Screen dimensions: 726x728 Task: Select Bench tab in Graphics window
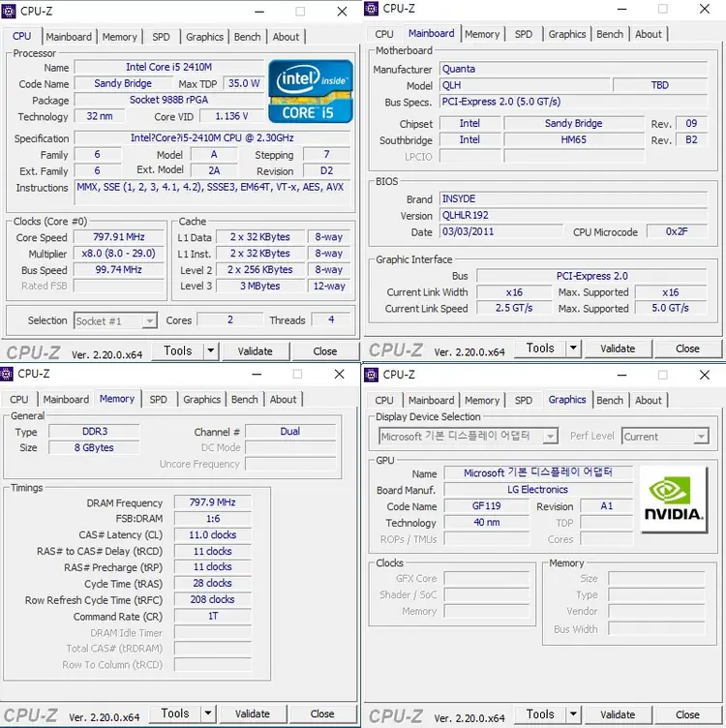click(610, 400)
